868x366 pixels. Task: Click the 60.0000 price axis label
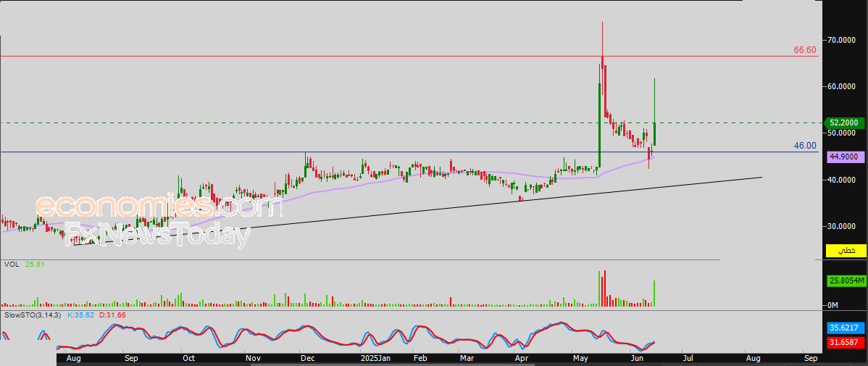[x=842, y=87]
